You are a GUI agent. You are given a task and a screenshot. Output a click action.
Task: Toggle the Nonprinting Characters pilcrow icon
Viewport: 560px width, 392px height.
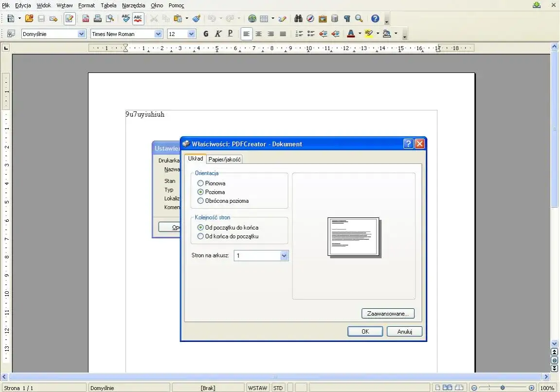[347, 18]
